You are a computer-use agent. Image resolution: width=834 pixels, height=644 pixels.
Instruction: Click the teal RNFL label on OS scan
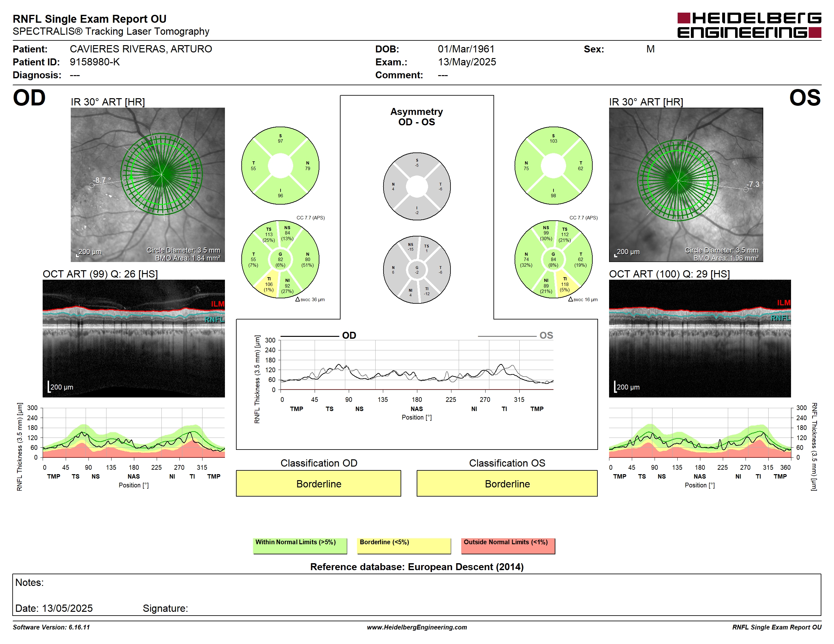781,318
